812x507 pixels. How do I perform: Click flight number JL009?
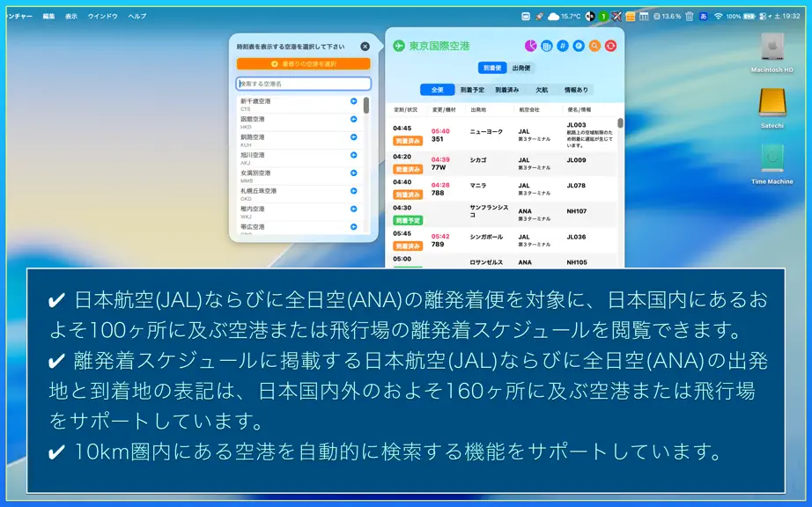tap(576, 160)
